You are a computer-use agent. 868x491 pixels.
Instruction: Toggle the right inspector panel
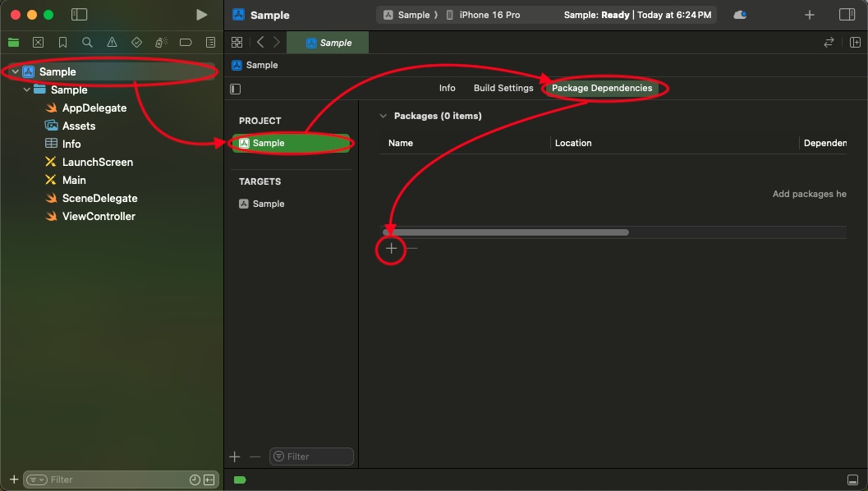[847, 15]
